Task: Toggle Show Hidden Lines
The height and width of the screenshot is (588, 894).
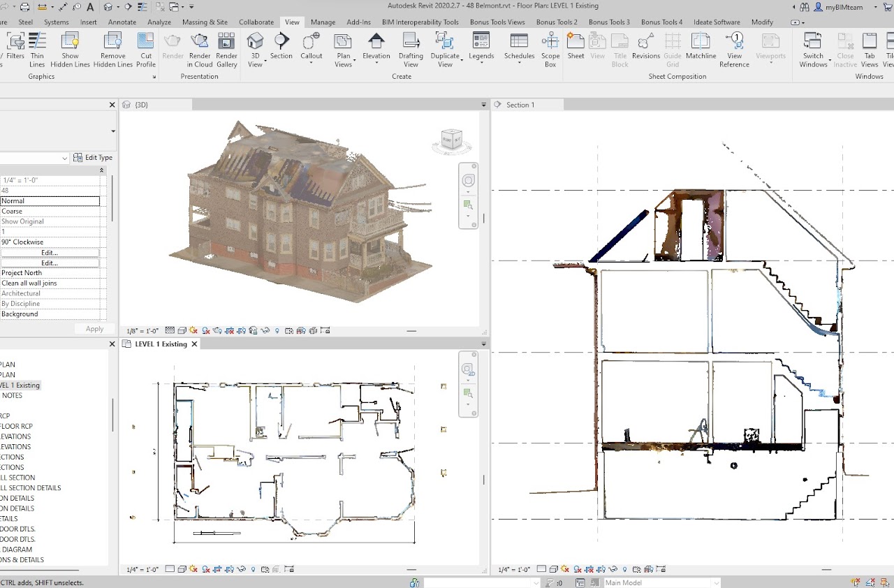Action: point(70,50)
